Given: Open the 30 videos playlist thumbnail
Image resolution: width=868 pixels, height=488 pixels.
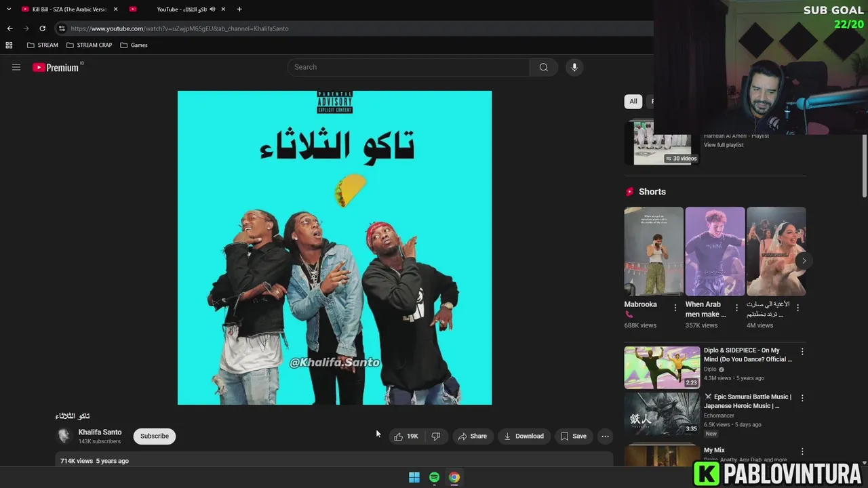Looking at the screenshot, I should pyautogui.click(x=663, y=143).
